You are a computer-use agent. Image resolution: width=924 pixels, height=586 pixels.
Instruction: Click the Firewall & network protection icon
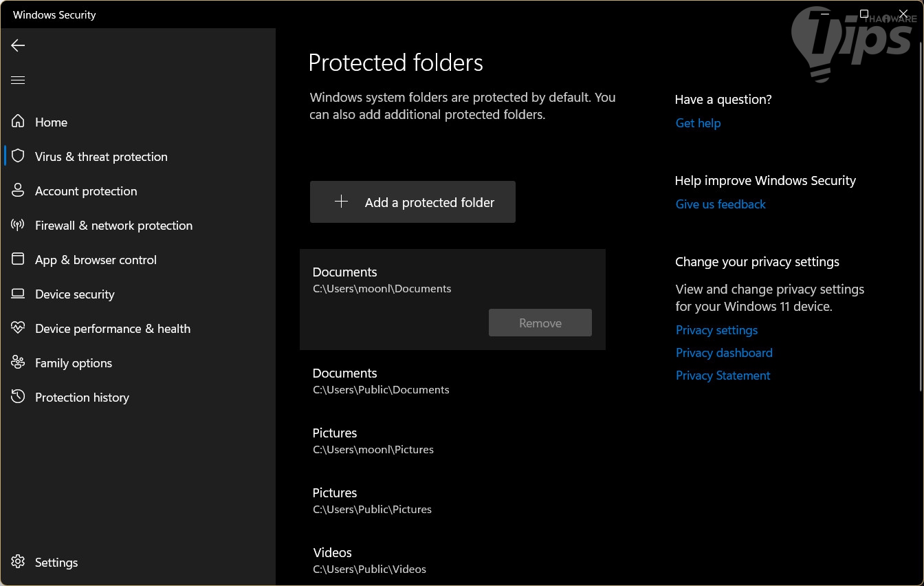(19, 226)
